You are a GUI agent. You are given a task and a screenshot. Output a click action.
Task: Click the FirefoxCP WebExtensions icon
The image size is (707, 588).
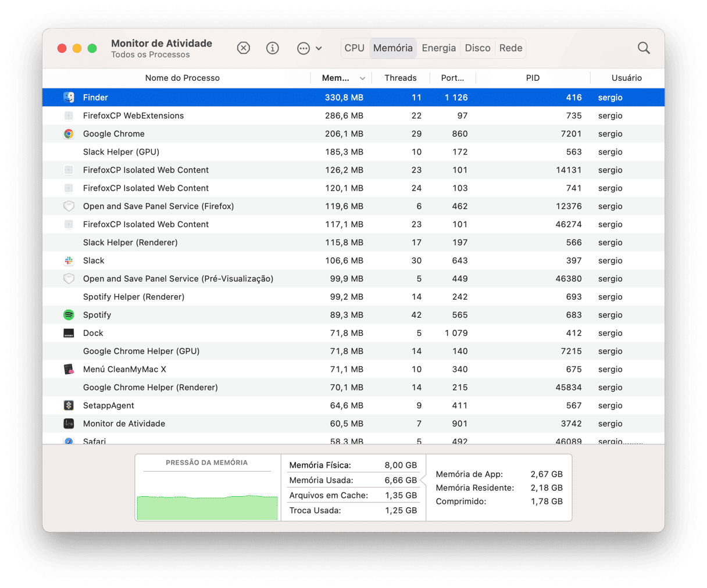click(x=69, y=116)
